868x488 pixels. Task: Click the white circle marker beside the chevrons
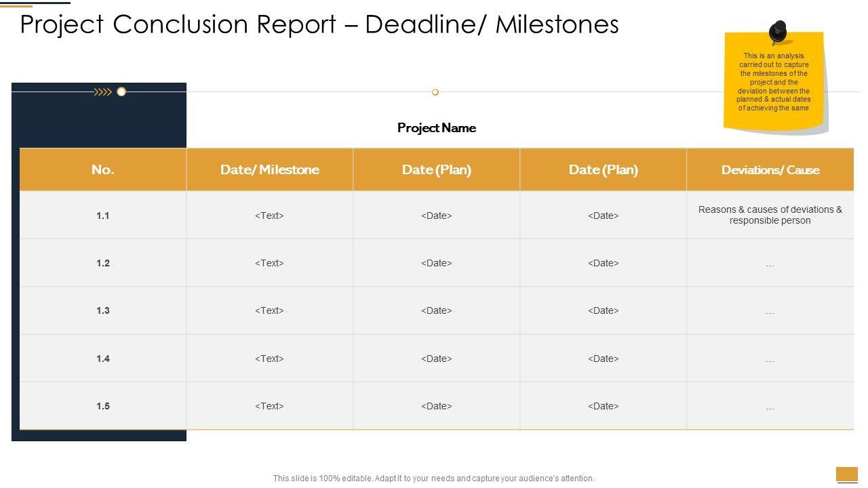[x=121, y=91]
